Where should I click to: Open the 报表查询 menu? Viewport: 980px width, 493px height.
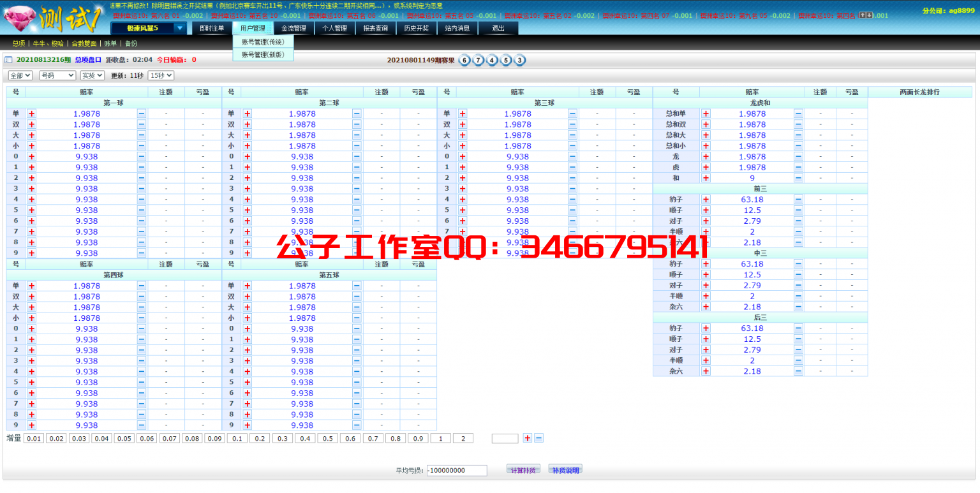375,28
